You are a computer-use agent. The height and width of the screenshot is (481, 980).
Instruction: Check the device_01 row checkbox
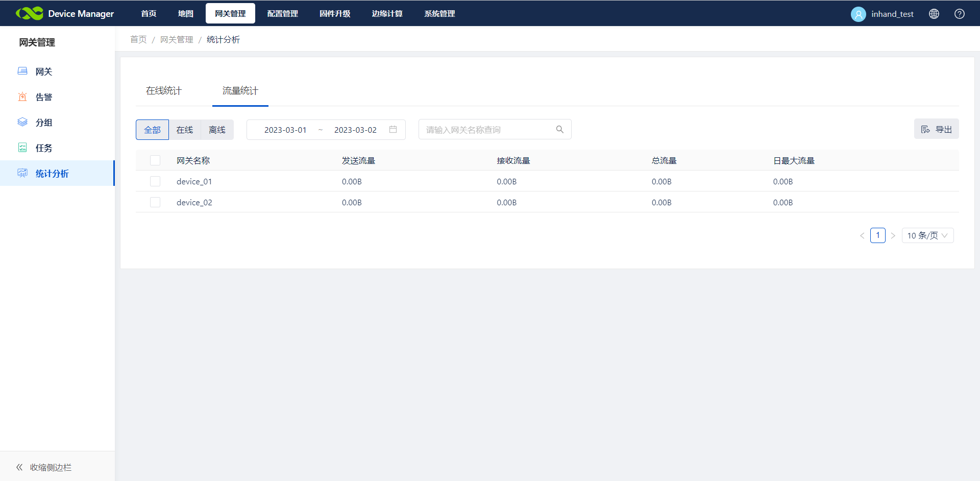(x=155, y=181)
